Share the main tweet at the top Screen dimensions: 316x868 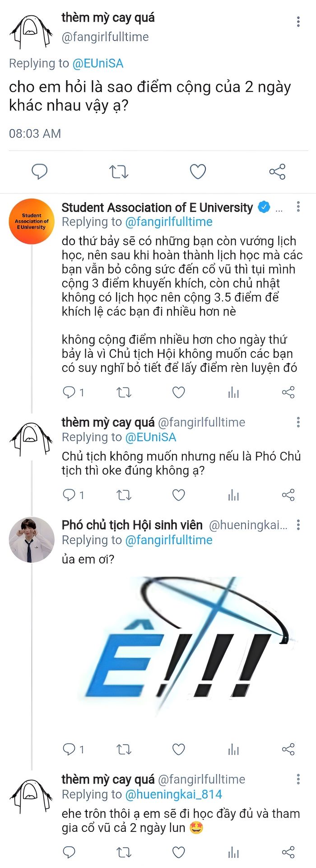(x=277, y=172)
